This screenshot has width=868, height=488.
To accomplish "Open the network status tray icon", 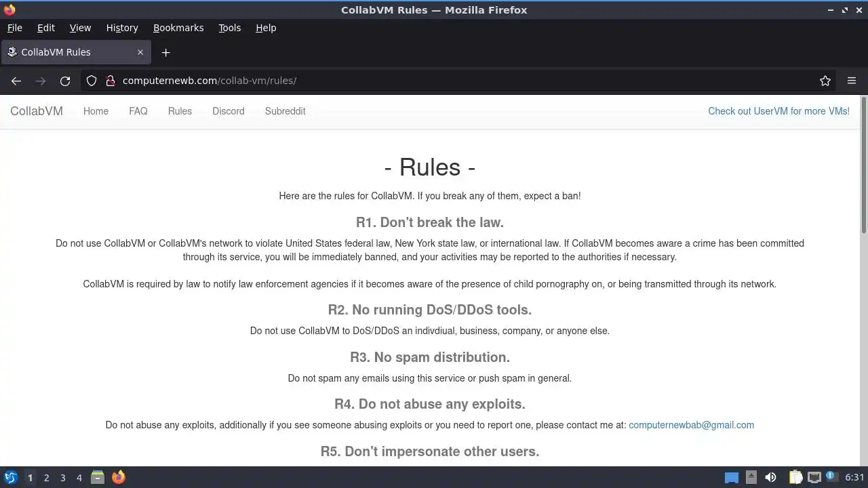I will [814, 477].
